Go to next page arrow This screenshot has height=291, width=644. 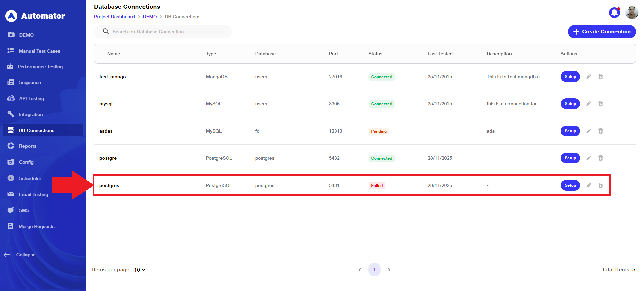coord(389,270)
